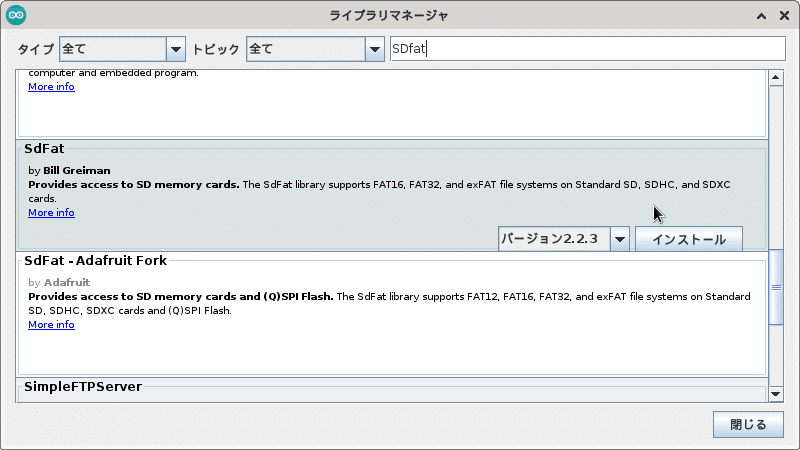Click the SDfat search input field
This screenshot has width=800, height=450.
(x=588, y=48)
